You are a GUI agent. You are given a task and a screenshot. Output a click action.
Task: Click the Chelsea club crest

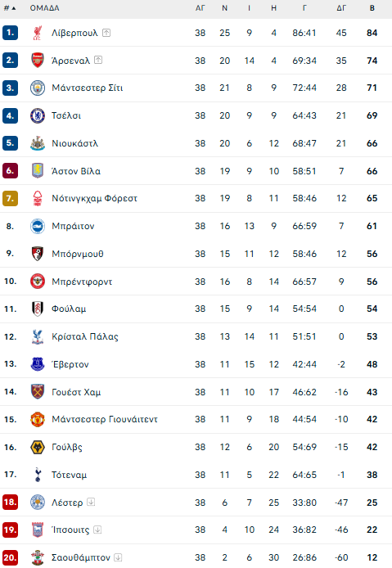click(x=38, y=115)
